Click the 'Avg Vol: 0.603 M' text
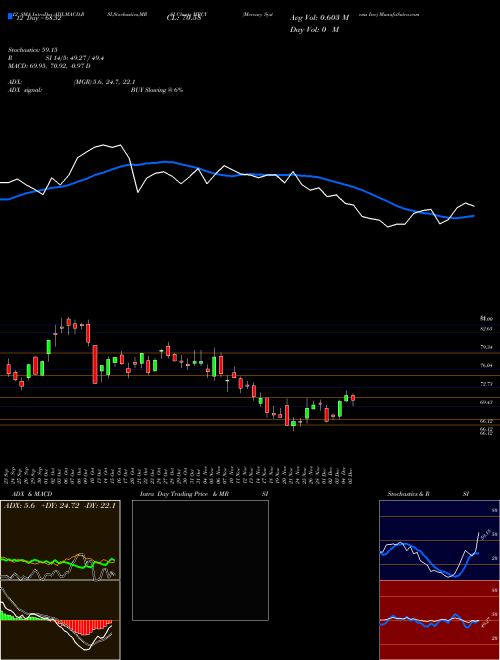The image size is (500, 660). click(x=319, y=18)
